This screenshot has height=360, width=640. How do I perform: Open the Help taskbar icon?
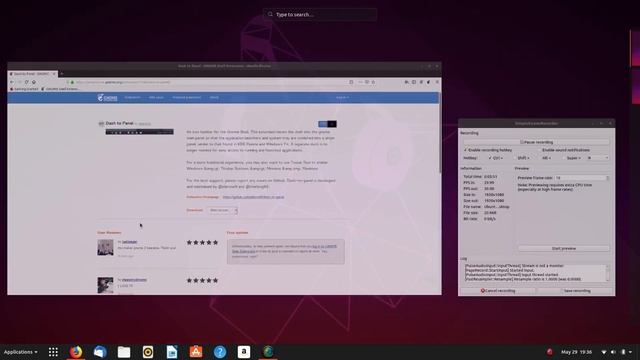[x=220, y=352]
